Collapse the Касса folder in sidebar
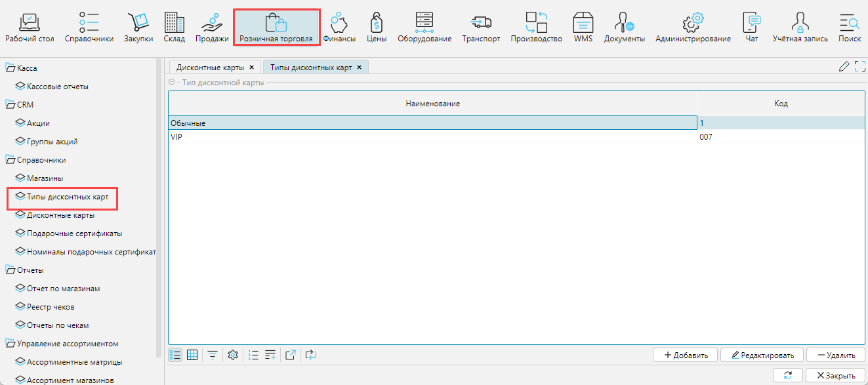868x385 pixels. [10, 68]
